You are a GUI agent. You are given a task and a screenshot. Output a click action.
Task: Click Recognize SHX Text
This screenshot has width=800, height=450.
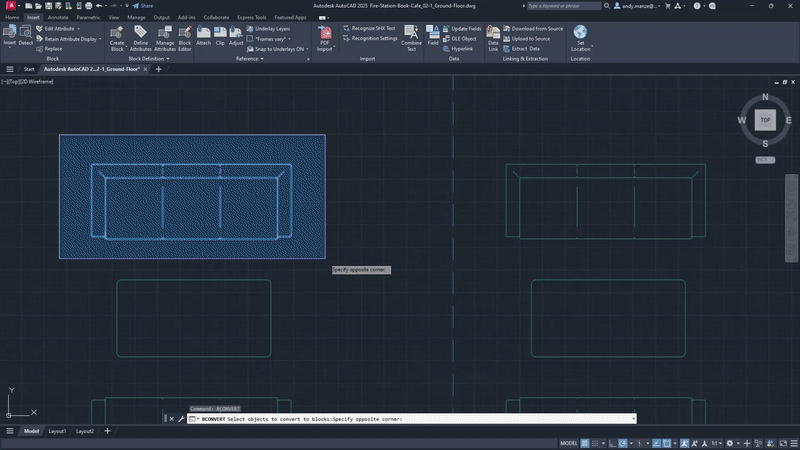[369, 29]
